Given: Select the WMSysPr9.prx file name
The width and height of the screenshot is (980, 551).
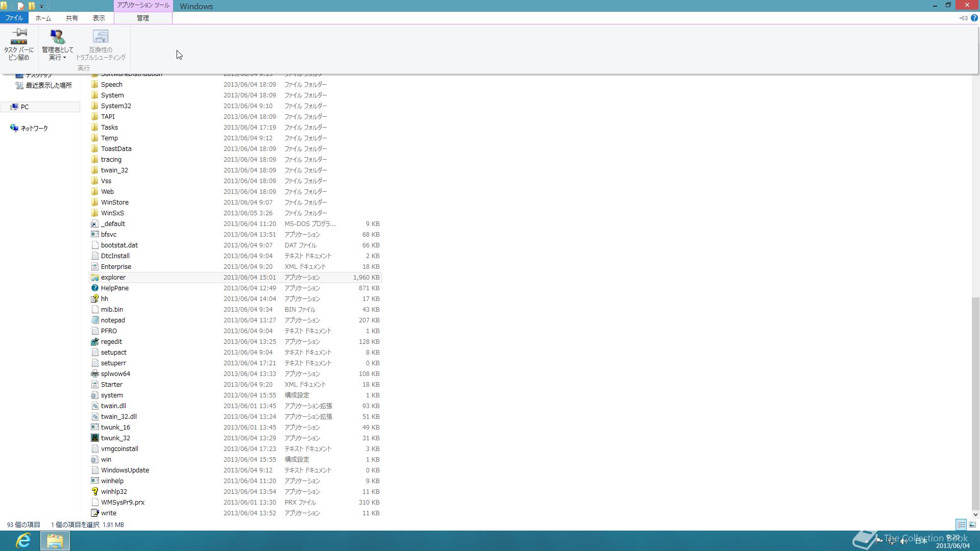Looking at the screenshot, I should pos(122,503).
